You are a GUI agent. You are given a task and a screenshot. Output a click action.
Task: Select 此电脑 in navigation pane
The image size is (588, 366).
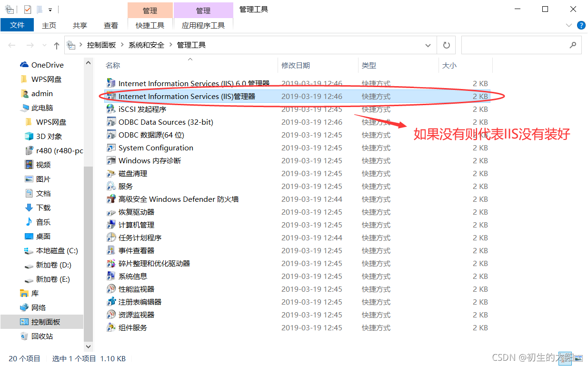37,108
